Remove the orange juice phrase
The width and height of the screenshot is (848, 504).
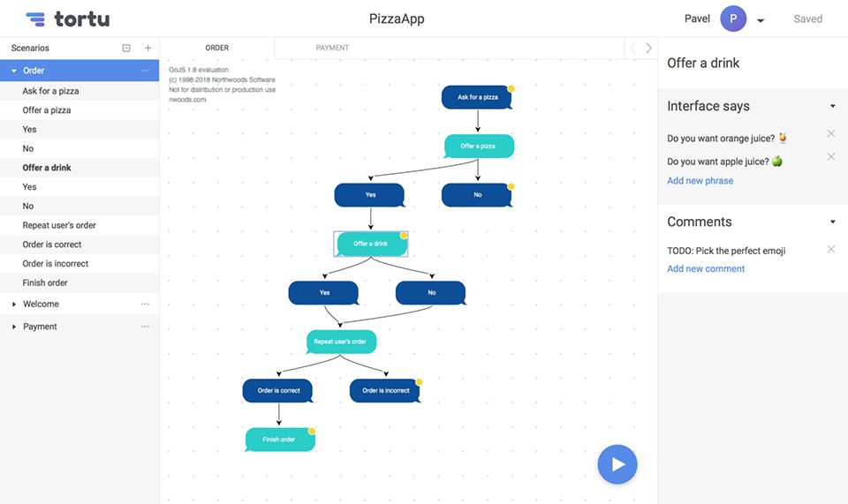830,133
